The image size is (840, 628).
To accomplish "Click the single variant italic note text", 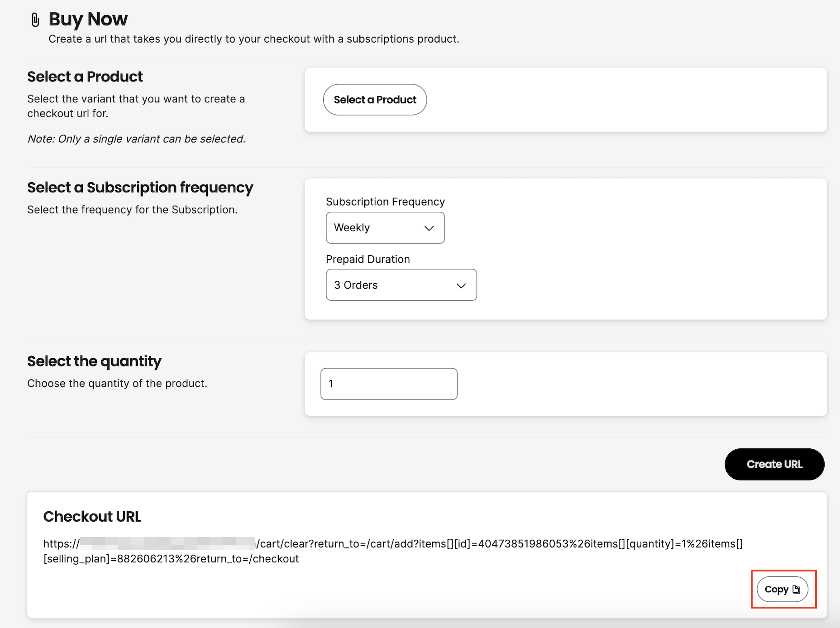I will coord(137,139).
